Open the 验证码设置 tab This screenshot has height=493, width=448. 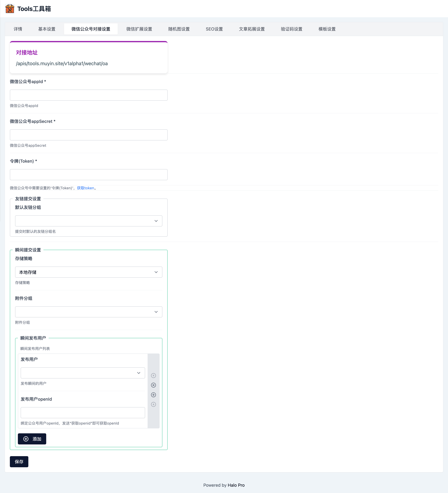point(291,29)
